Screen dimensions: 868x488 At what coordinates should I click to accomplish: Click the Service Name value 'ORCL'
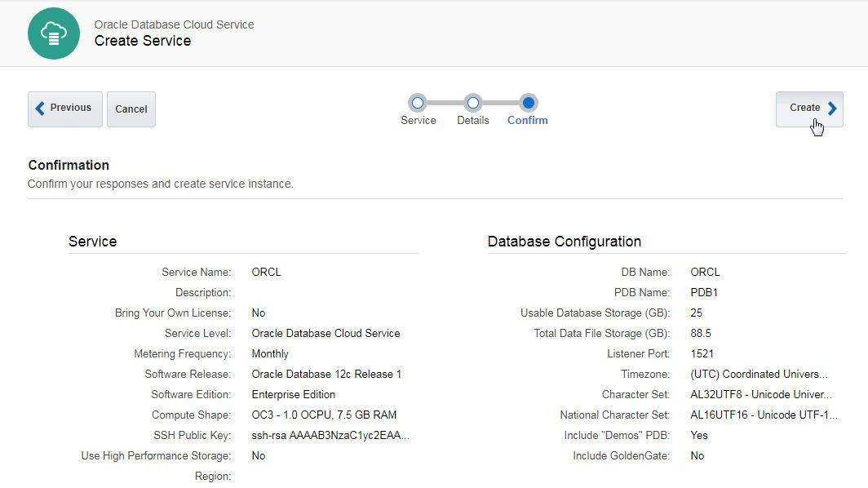click(x=266, y=272)
